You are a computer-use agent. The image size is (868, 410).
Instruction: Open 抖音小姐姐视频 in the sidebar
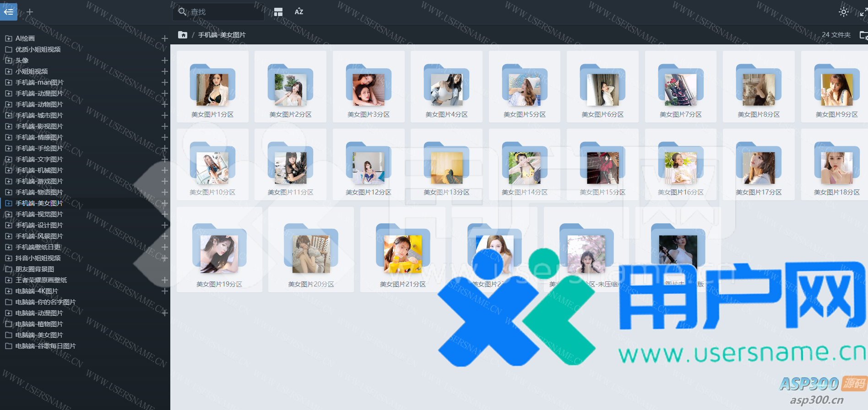[38, 258]
